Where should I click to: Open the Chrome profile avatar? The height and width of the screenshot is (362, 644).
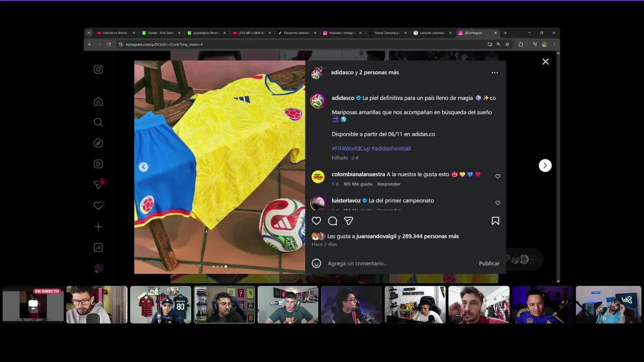coord(544,44)
